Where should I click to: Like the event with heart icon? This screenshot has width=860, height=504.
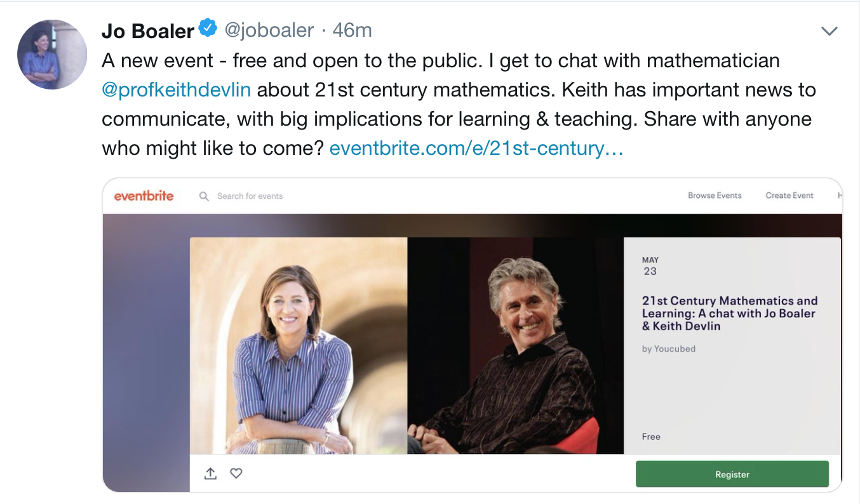pos(236,474)
